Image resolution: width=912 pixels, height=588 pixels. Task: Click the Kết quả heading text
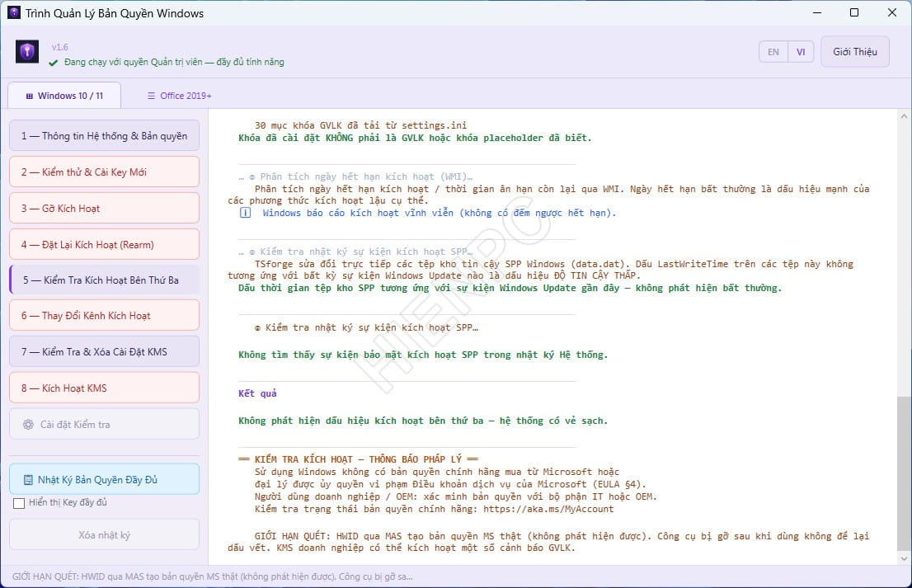click(x=257, y=393)
